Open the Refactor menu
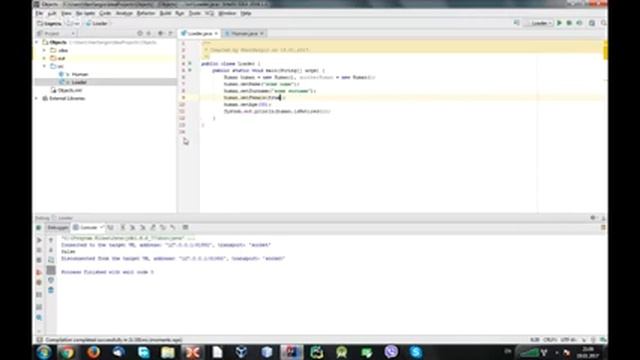Image resolution: width=640 pixels, height=360 pixels. click(x=146, y=13)
